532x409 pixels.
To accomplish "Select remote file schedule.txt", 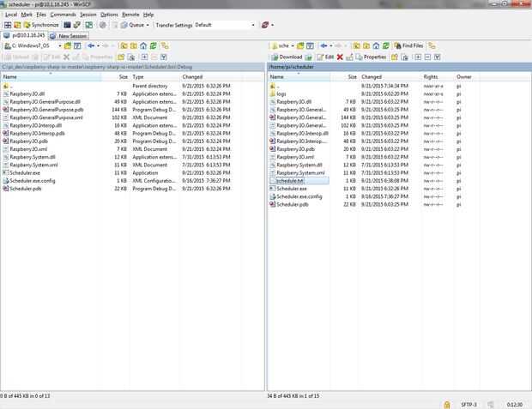I will point(289,181).
